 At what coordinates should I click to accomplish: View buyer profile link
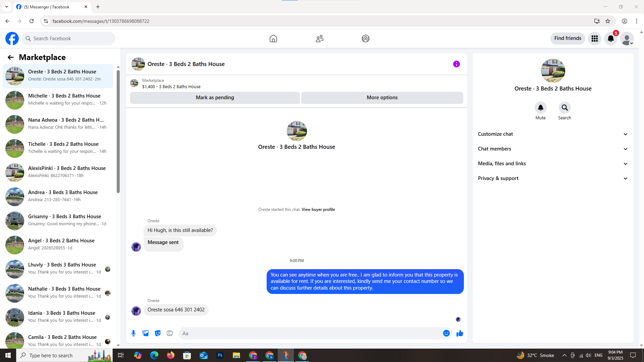(318, 209)
